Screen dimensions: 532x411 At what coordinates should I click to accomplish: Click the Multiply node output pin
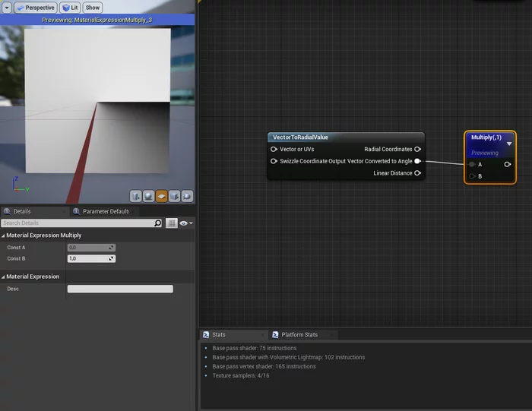[507, 164]
